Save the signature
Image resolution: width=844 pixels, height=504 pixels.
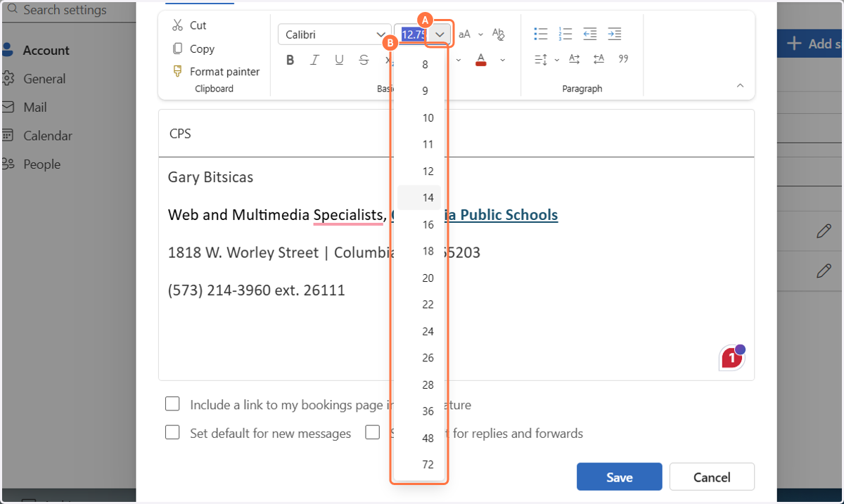(619, 477)
